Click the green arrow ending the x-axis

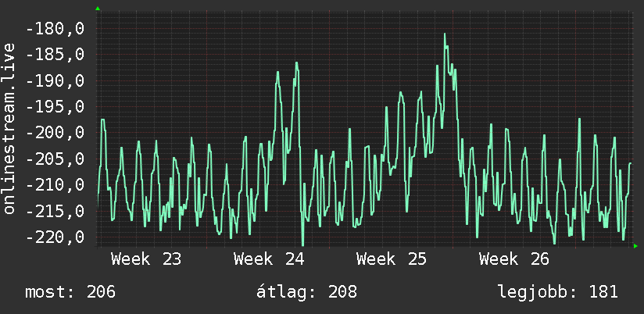[x=635, y=246]
